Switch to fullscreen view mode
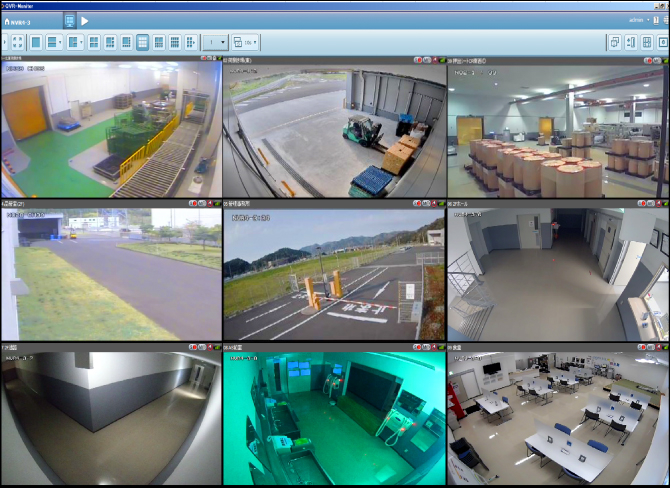The image size is (670, 488). point(17,43)
